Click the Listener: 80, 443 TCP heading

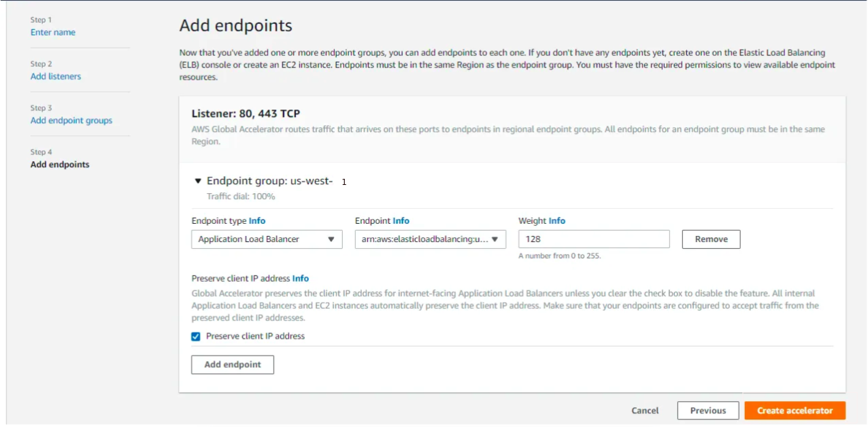coord(246,114)
